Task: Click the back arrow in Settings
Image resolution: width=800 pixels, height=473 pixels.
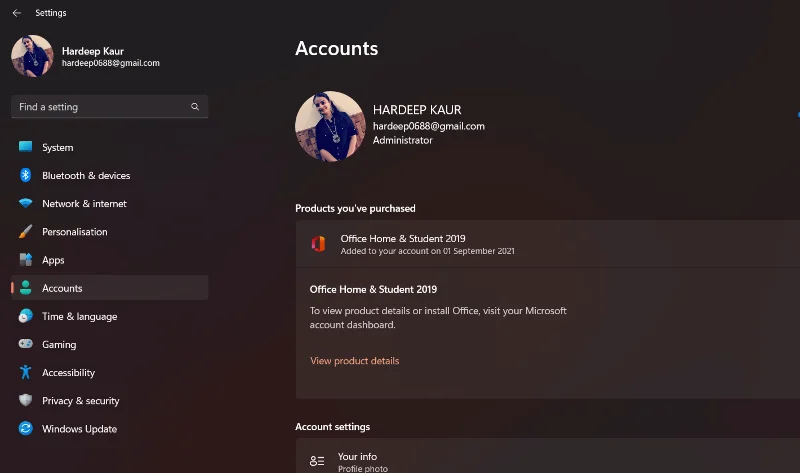Action: 17,13
